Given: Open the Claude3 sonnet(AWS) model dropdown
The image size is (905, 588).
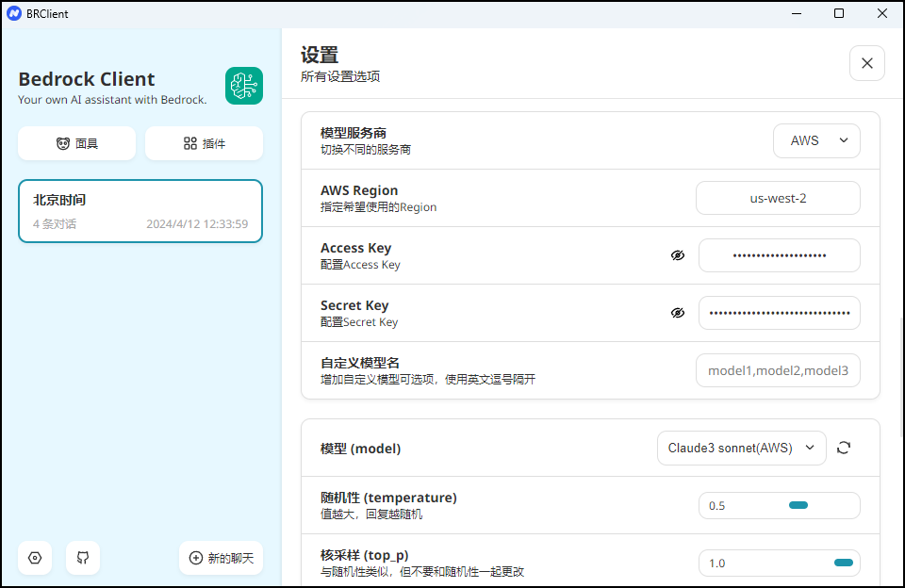Looking at the screenshot, I should point(742,448).
